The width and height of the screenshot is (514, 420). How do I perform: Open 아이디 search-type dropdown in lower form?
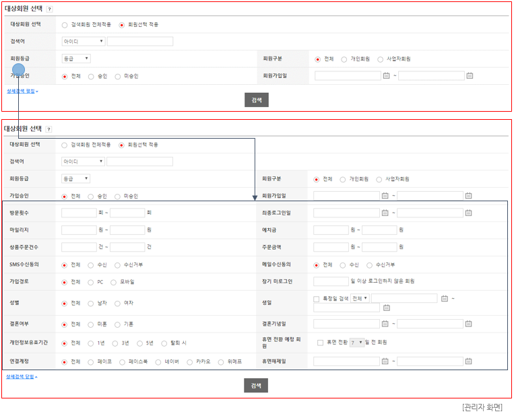click(x=84, y=161)
